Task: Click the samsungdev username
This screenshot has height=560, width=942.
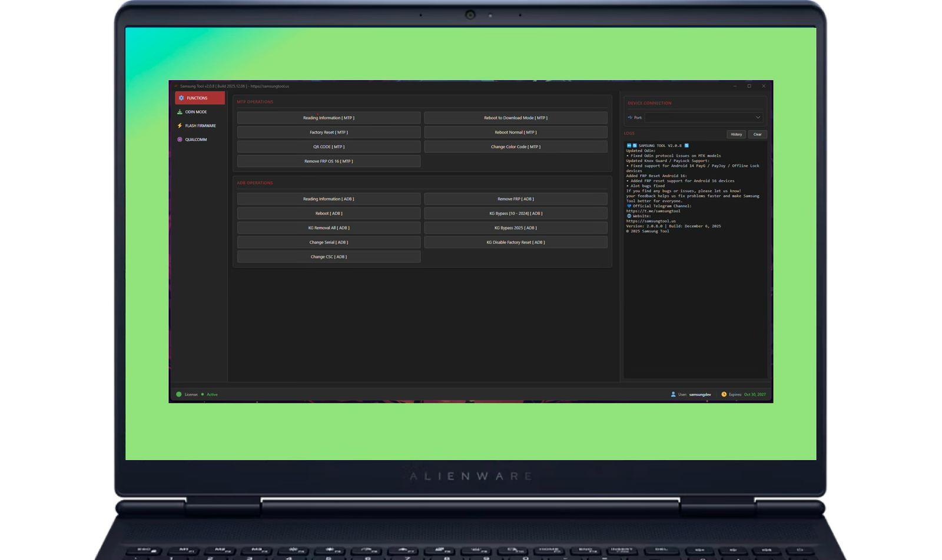Action: (x=700, y=395)
